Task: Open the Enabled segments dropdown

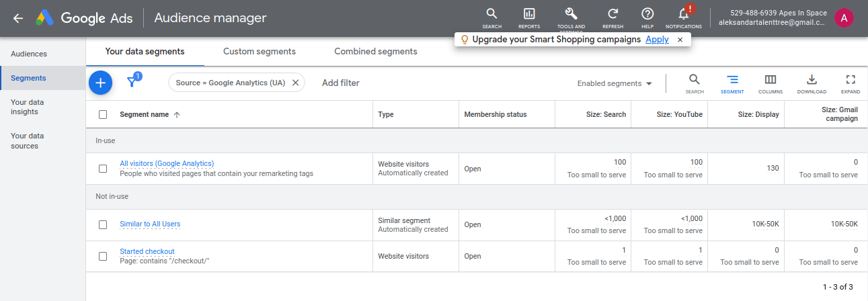Action: [x=615, y=83]
